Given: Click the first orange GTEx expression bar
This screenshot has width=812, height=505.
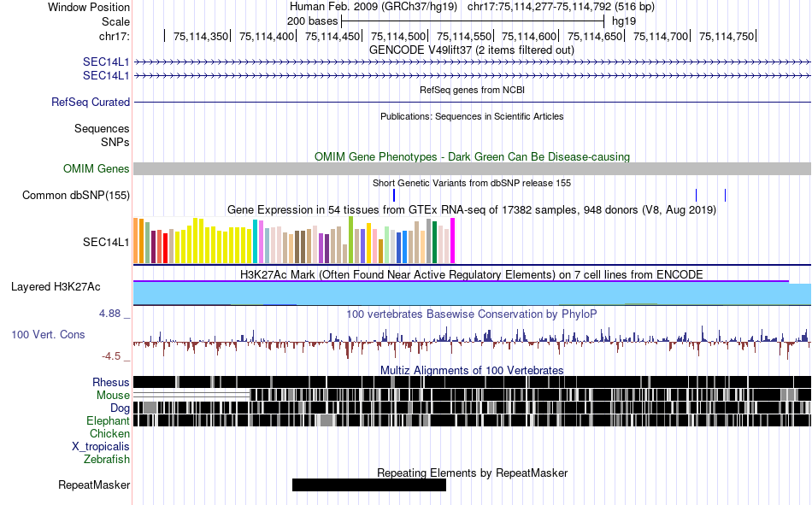Looking at the screenshot, I should (x=136, y=241).
